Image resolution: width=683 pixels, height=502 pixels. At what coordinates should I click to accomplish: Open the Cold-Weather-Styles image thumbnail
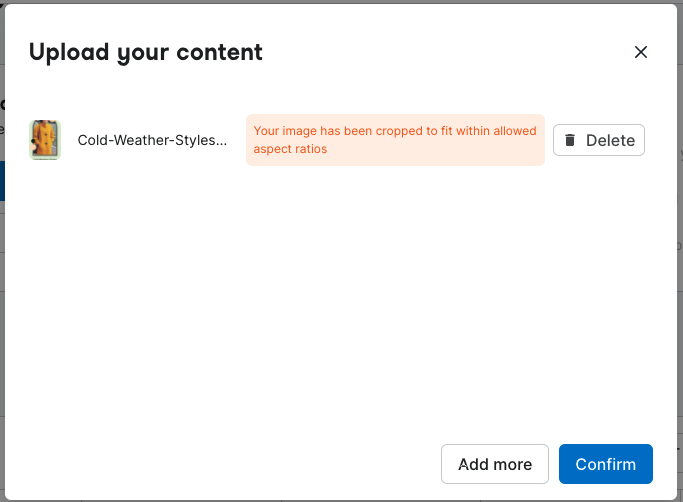tap(45, 140)
